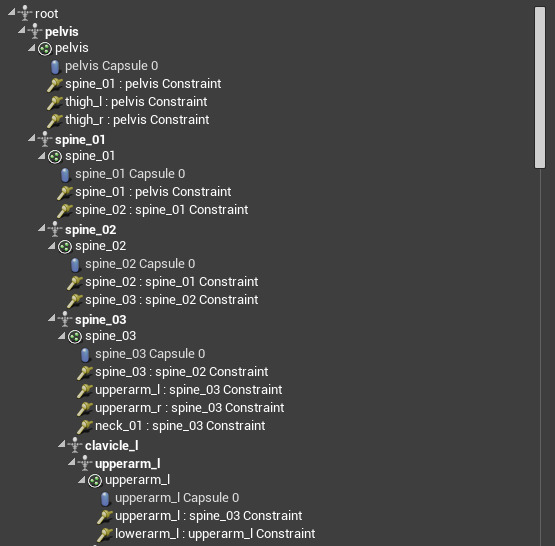Click the bone icon beside bold upperarm_l
The height and width of the screenshot is (546, 555).
(x=85, y=463)
